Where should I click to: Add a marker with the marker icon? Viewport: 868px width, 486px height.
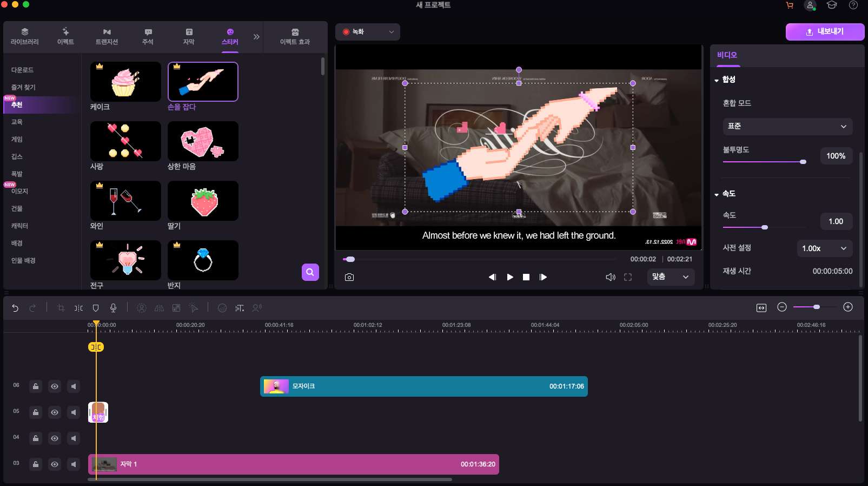pyautogui.click(x=96, y=308)
